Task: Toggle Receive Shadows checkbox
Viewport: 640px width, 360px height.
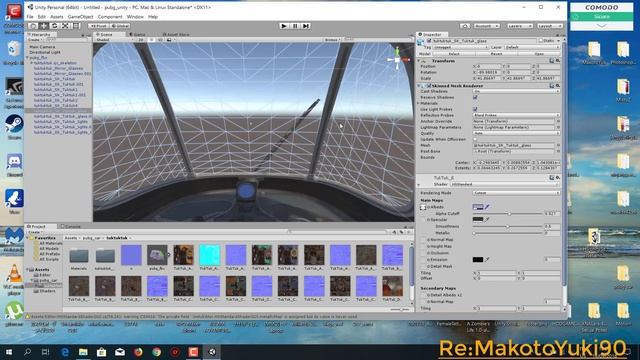Action: (x=475, y=97)
